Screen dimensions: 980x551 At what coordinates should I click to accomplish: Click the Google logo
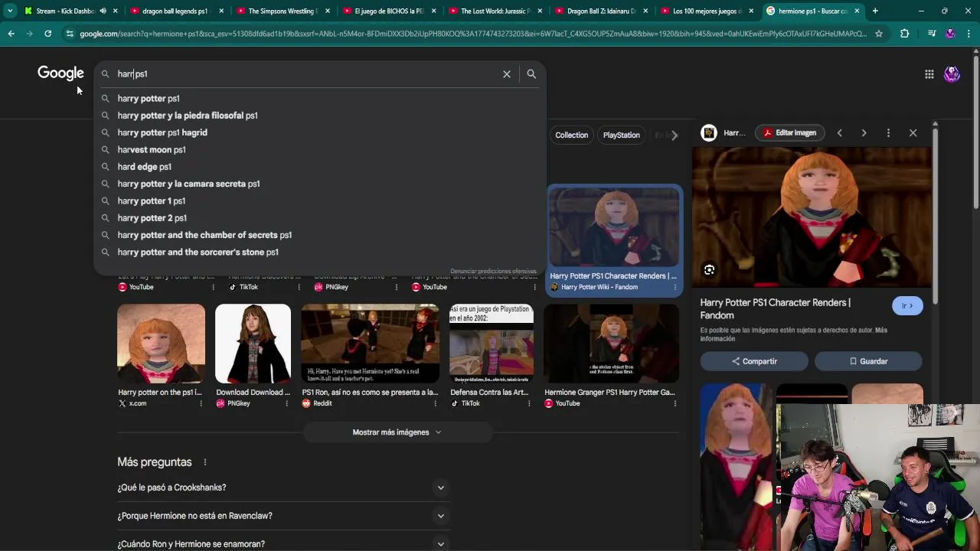[x=60, y=73]
